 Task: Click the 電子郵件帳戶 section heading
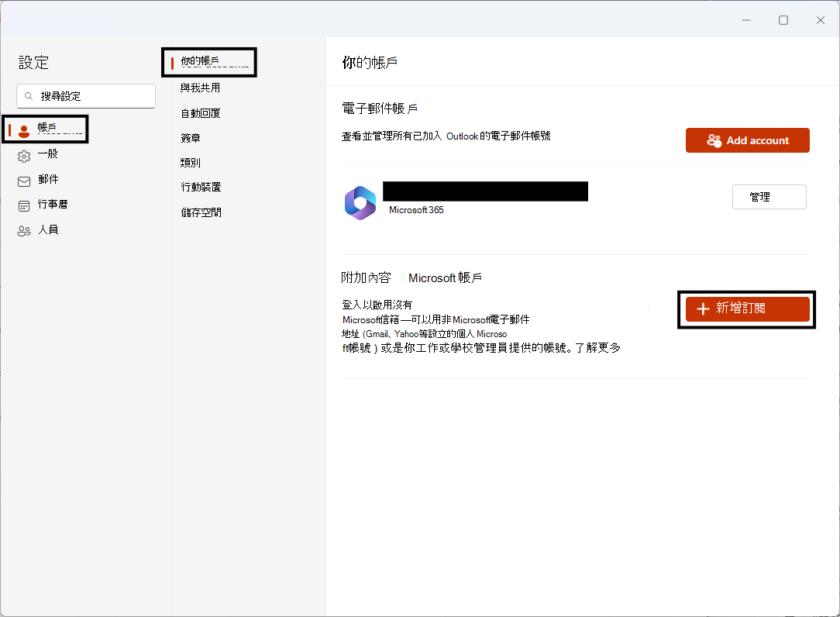pyautogui.click(x=379, y=109)
